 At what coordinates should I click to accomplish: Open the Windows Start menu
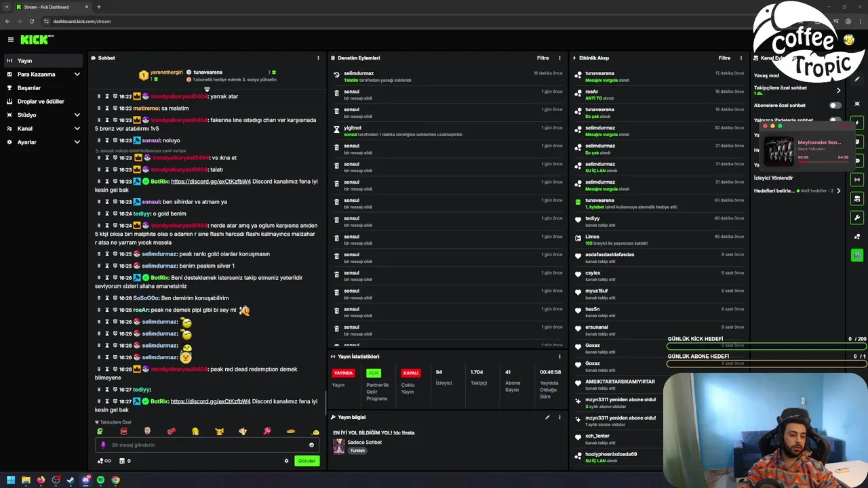[11, 480]
